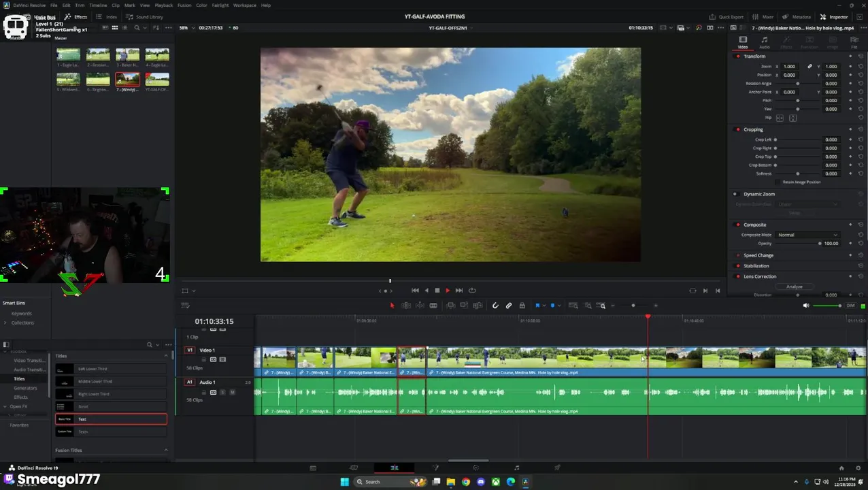This screenshot has width=868, height=490.
Task: Mute the Audio 1 track
Action: tap(232, 393)
